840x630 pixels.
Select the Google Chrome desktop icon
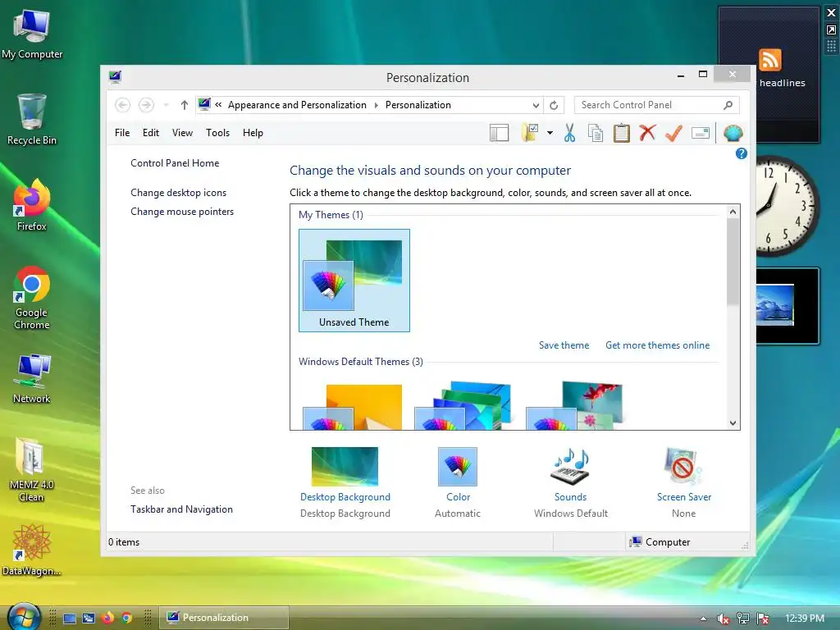point(32,297)
